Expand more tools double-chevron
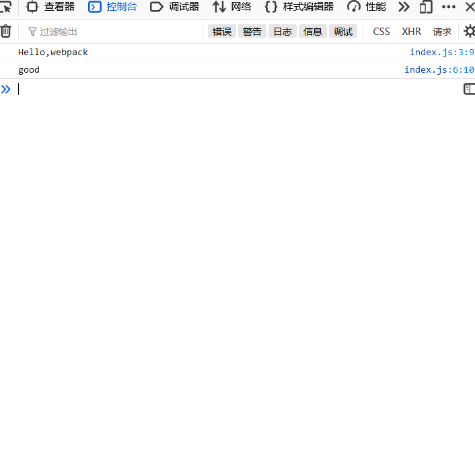Viewport: 475px width, 476px height. [404, 7]
